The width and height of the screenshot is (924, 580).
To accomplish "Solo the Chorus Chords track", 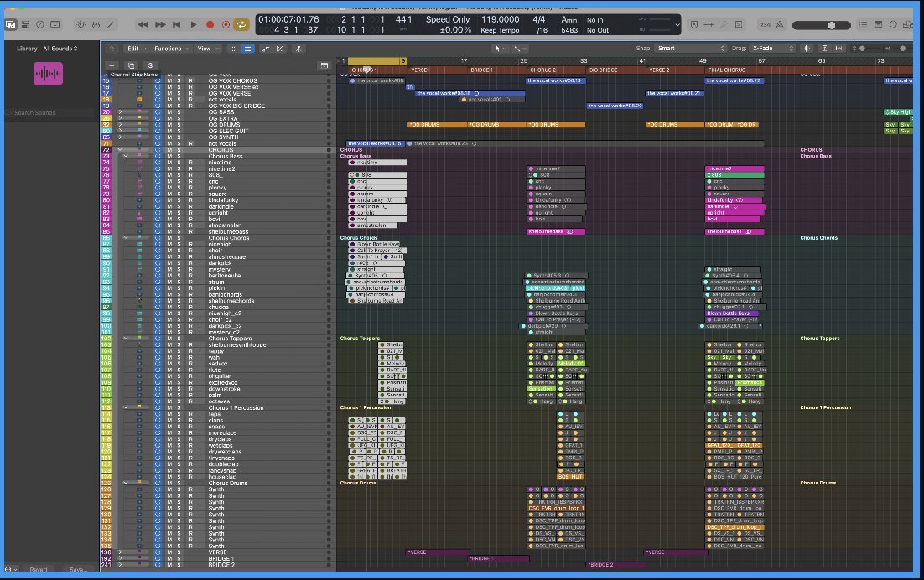I will [179, 238].
